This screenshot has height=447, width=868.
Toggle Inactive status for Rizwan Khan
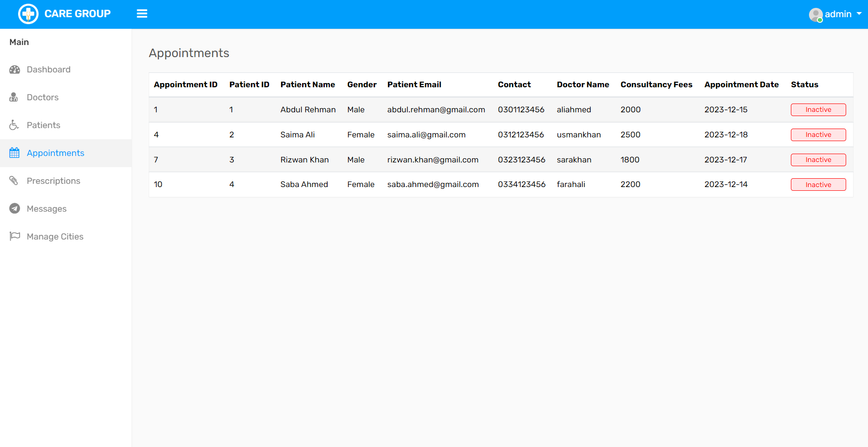coord(818,160)
